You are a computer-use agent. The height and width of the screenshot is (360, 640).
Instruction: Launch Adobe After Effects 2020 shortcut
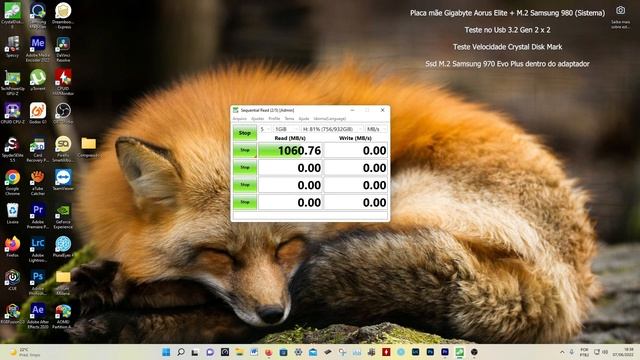[38, 316]
